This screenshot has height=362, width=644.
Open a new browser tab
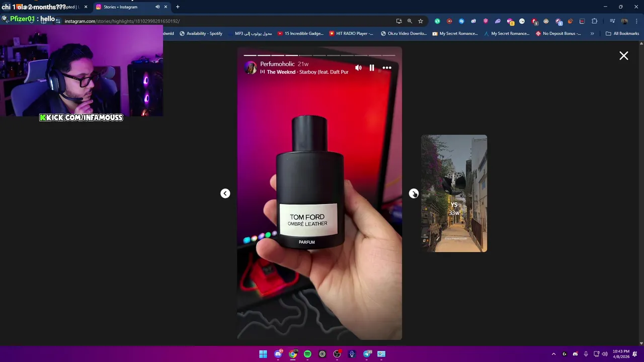[x=178, y=7]
